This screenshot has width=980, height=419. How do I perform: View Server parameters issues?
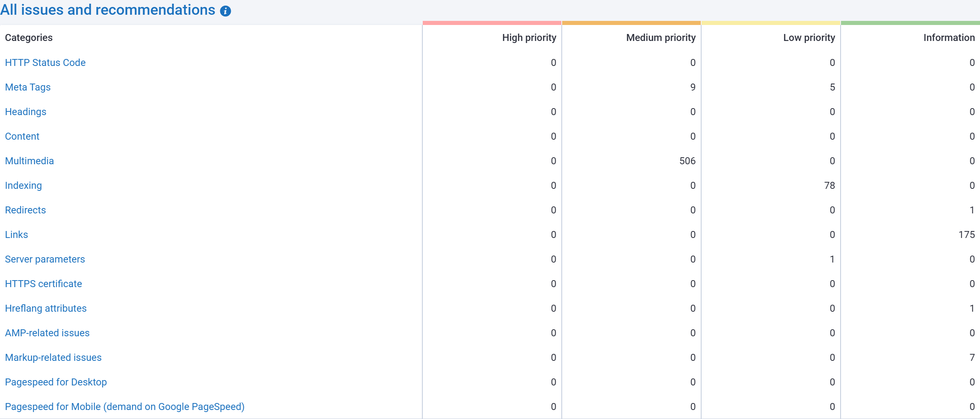click(x=45, y=259)
